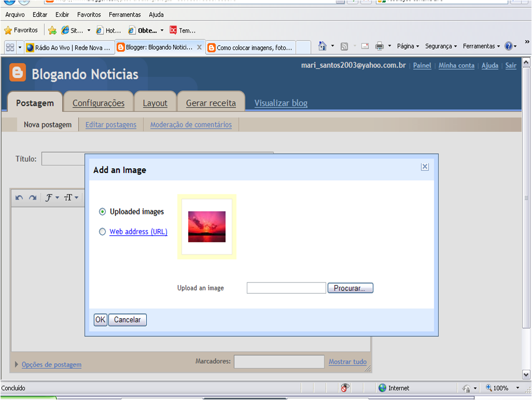Image resolution: width=532 pixels, height=400 pixels.
Task: Select the Uploaded images radio button
Action: tap(102, 211)
